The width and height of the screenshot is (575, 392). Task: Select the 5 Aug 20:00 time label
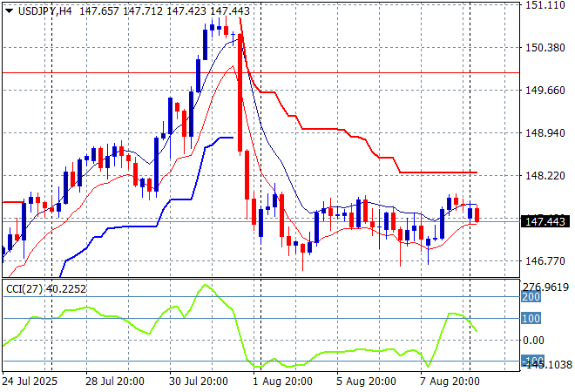point(366,382)
